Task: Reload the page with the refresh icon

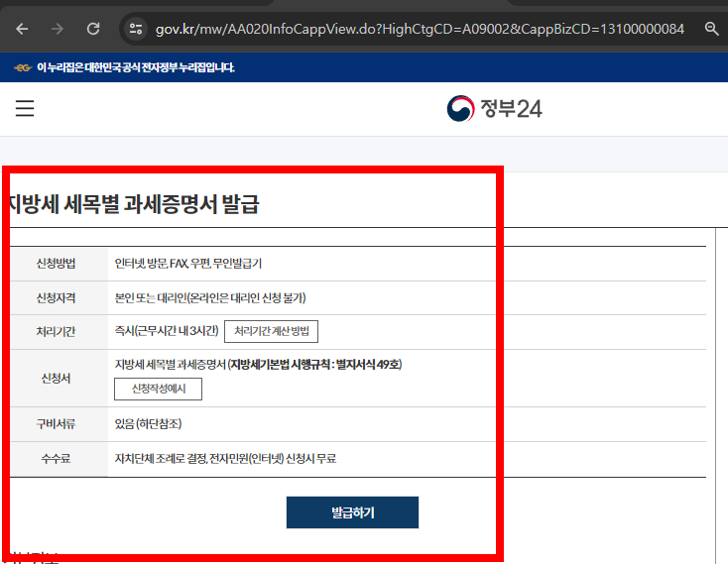Action: pyautogui.click(x=93, y=29)
